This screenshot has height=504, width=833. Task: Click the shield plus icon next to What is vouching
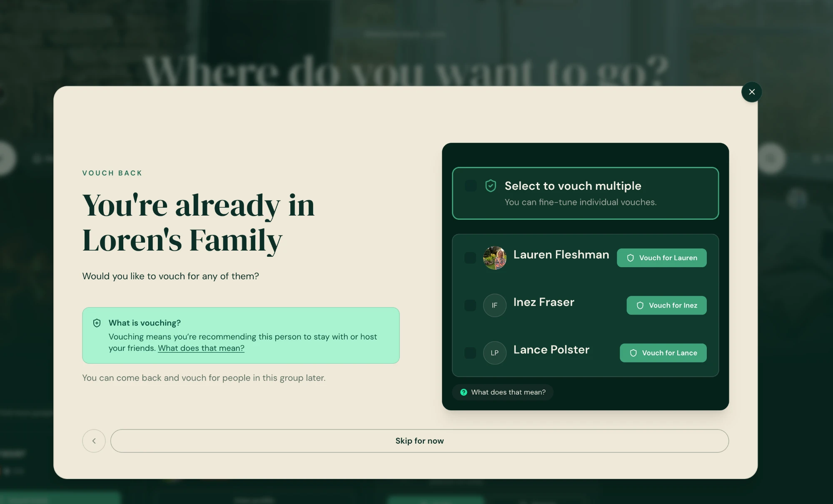[97, 323]
